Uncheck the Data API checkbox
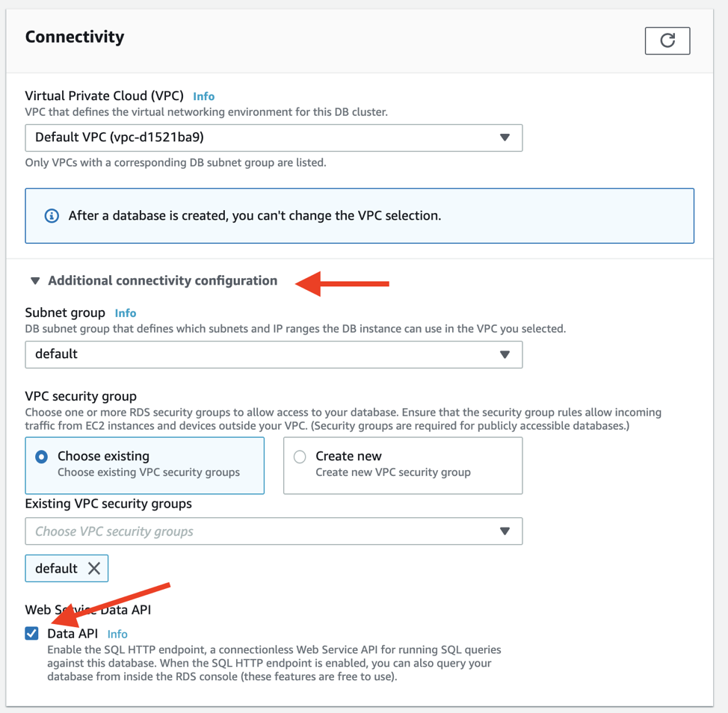The image size is (728, 713). pyautogui.click(x=31, y=634)
